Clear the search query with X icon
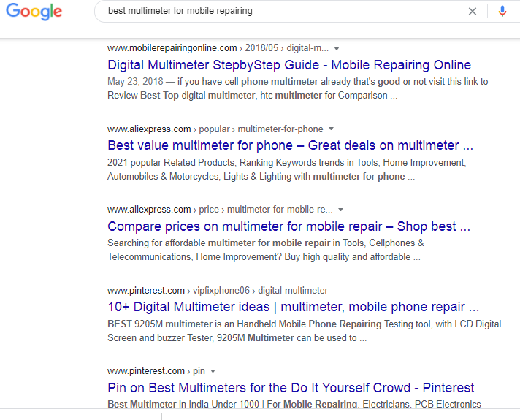Image resolution: width=520 pixels, height=420 pixels. (473, 12)
